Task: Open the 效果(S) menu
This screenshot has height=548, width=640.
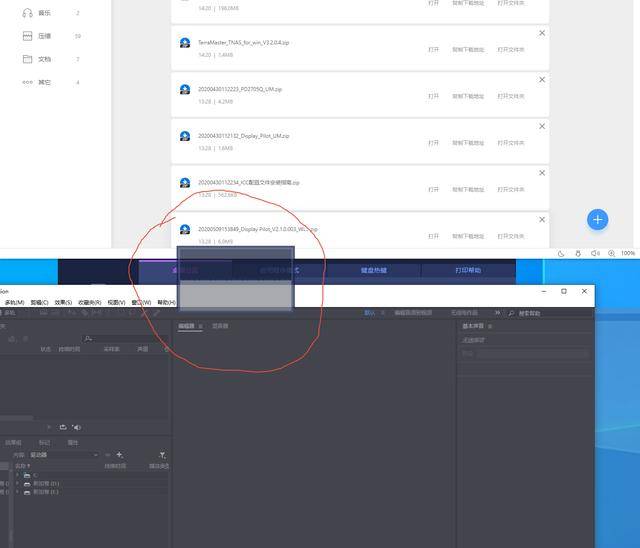Action: (63, 302)
